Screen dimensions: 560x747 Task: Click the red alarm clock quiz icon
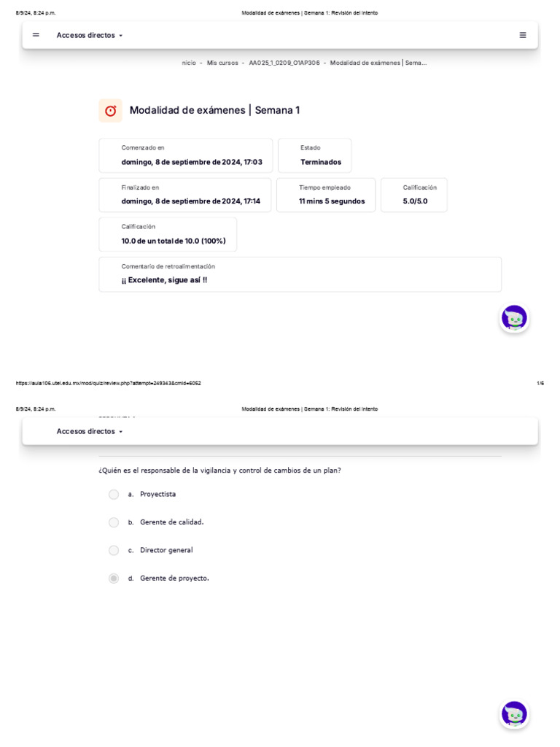tap(111, 111)
